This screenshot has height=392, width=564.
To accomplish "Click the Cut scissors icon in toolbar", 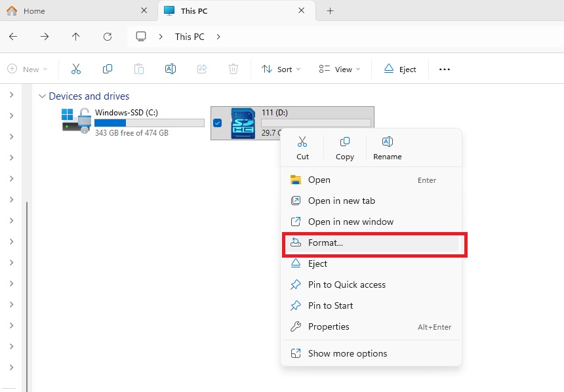I will pos(76,69).
